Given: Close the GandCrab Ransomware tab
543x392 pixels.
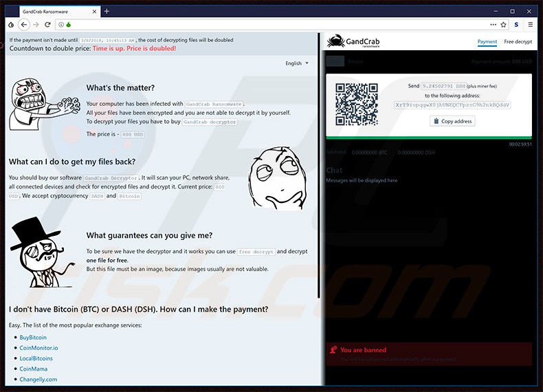Looking at the screenshot, I should (95, 12).
